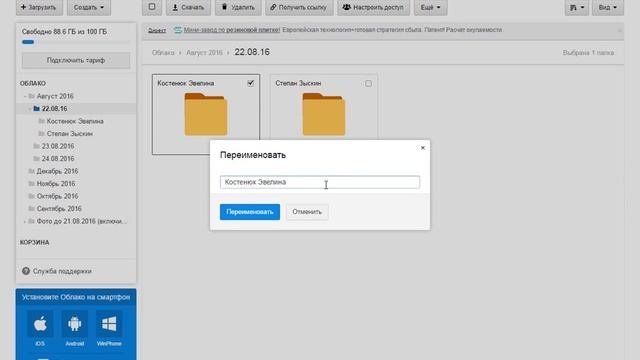
Task: Click Получить ссылку button
Action: [299, 7]
